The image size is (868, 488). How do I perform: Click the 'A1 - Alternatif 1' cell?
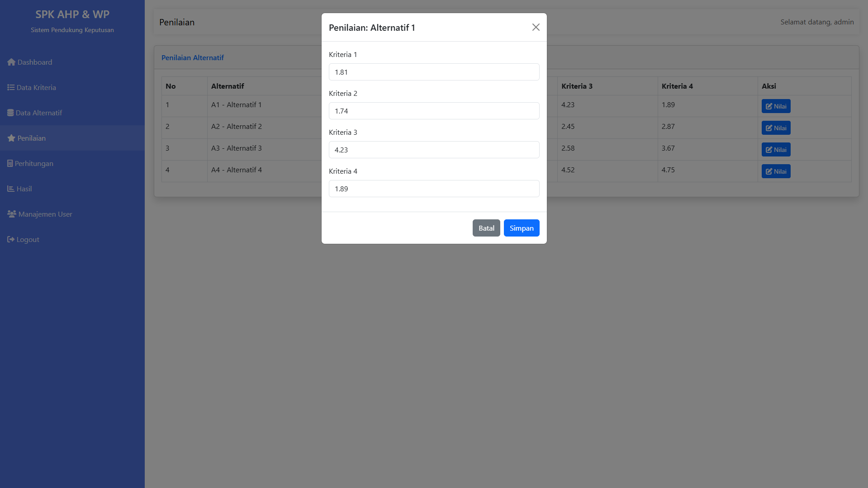237,105
